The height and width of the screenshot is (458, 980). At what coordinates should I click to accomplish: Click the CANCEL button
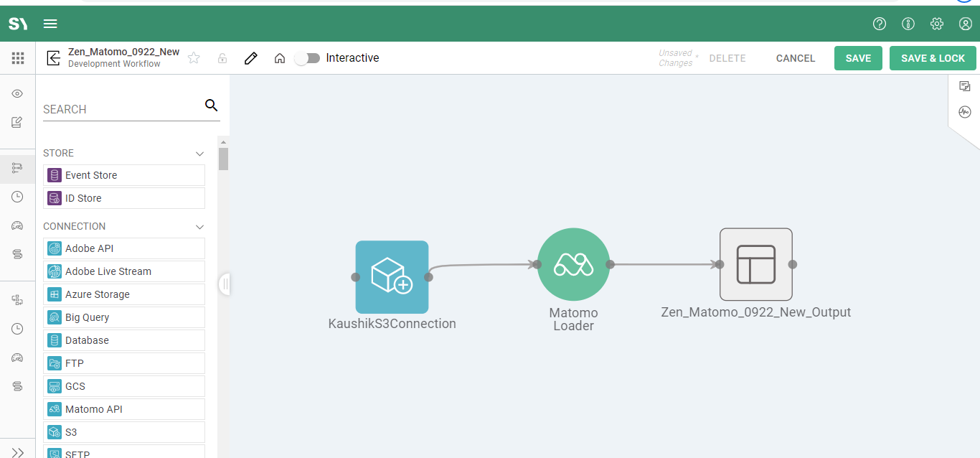pyautogui.click(x=795, y=58)
